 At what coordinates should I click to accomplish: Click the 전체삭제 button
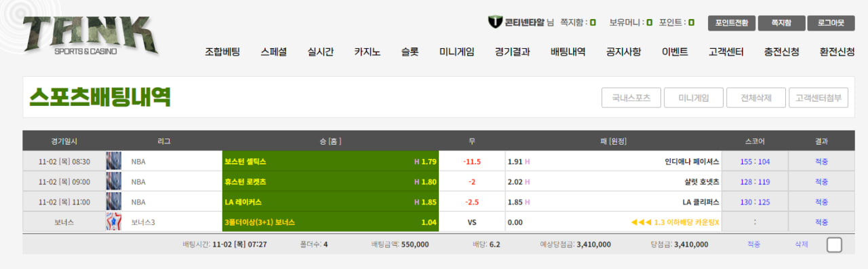pyautogui.click(x=756, y=98)
